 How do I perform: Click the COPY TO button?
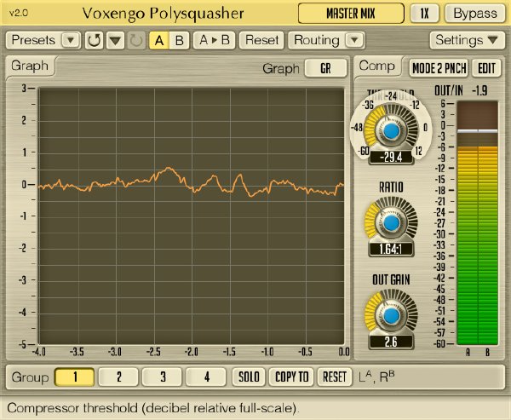point(291,377)
